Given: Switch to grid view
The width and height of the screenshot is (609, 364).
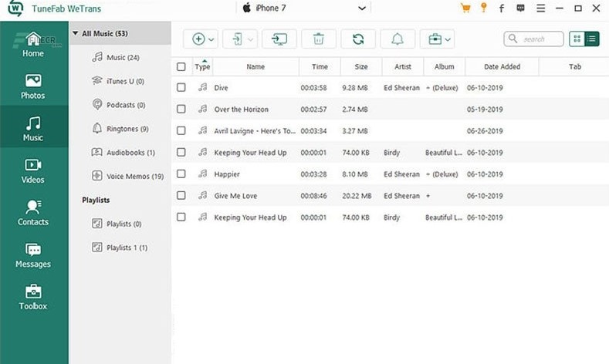Looking at the screenshot, I should [x=577, y=39].
